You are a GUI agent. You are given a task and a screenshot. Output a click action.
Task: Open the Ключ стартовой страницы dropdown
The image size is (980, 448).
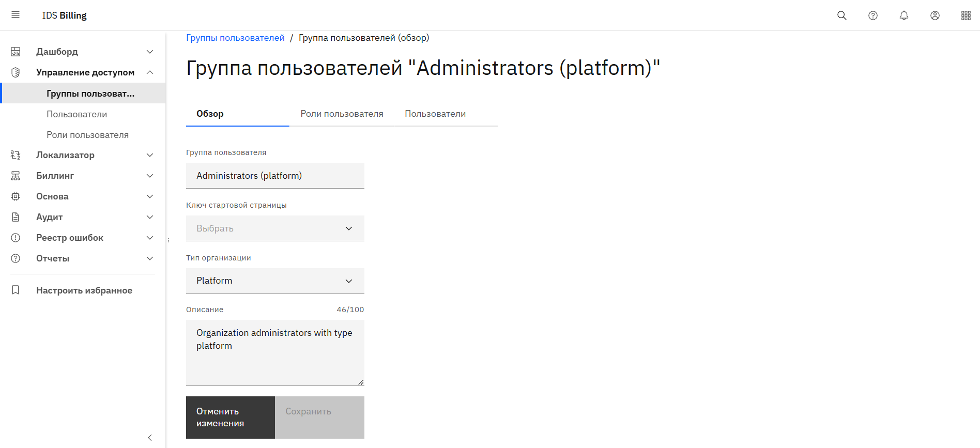275,228
